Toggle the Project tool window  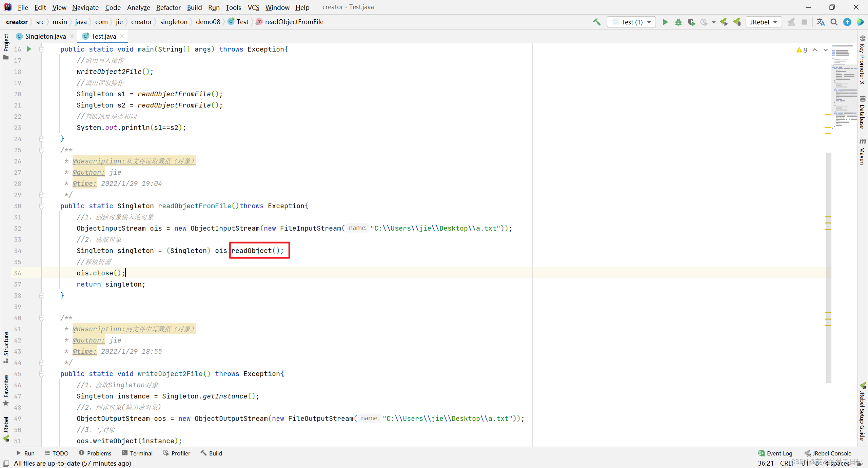(x=6, y=46)
